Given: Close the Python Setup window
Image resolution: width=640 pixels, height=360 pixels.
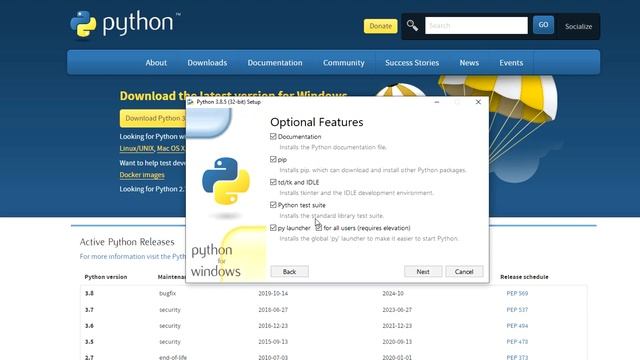Looking at the screenshot, I should [478, 102].
